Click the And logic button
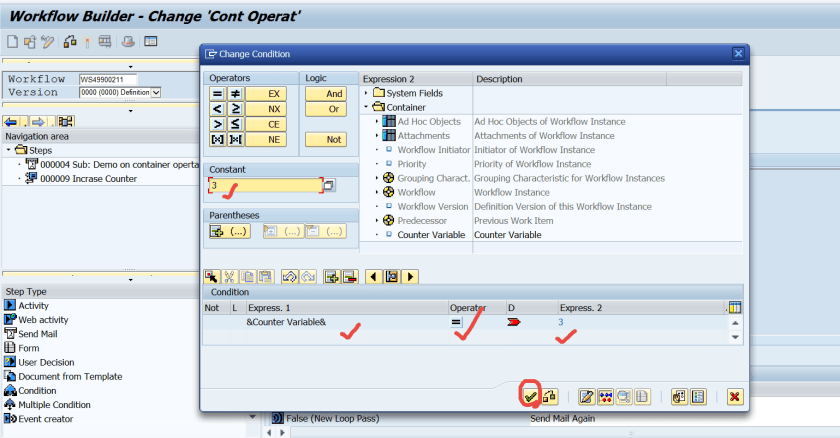Image resolution: width=840 pixels, height=438 pixels. point(326,94)
